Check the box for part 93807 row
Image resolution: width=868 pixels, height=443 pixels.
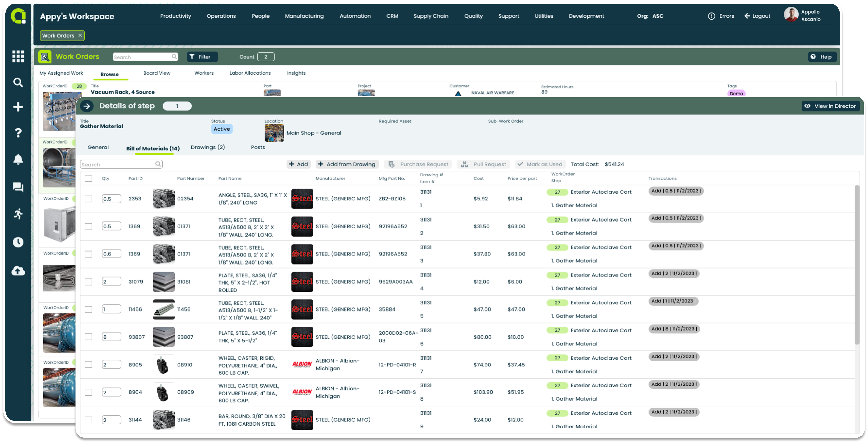click(88, 337)
